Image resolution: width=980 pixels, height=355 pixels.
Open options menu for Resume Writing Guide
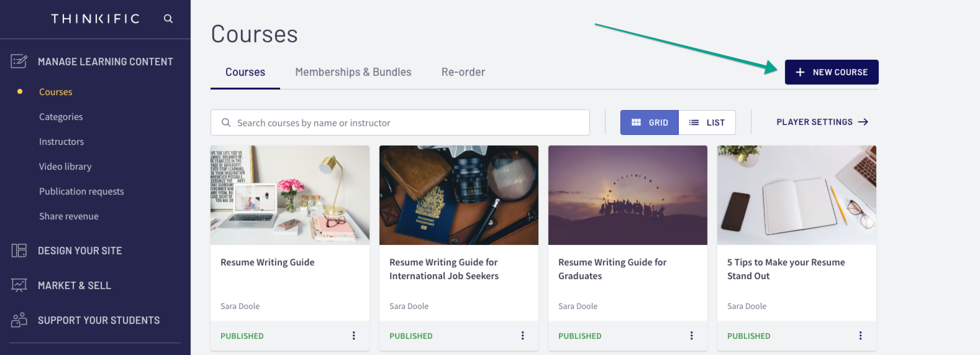click(354, 336)
